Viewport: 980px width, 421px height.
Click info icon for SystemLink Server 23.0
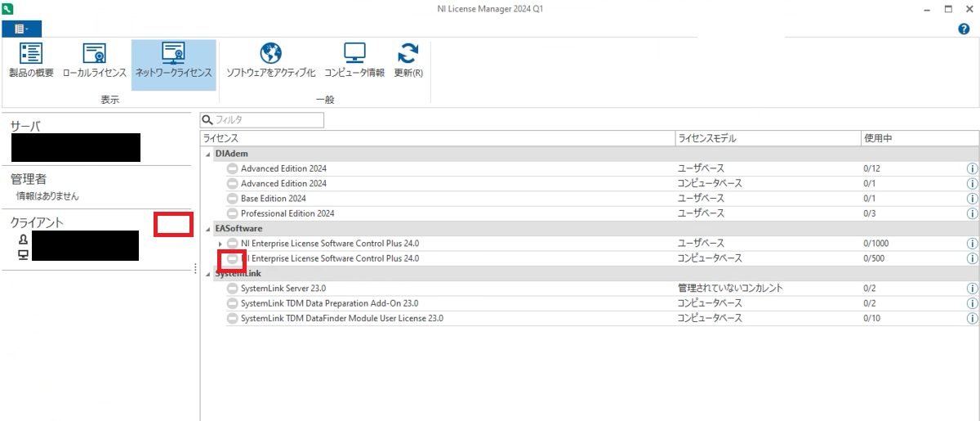[972, 289]
